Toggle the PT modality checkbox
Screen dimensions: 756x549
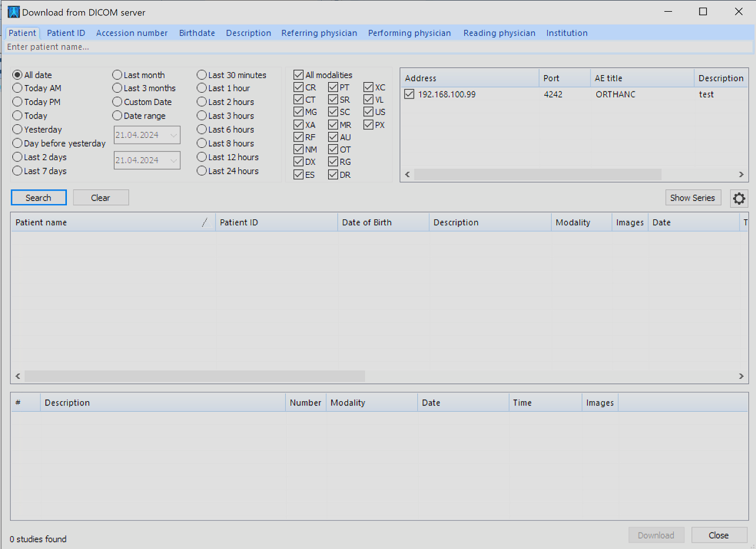(x=333, y=87)
